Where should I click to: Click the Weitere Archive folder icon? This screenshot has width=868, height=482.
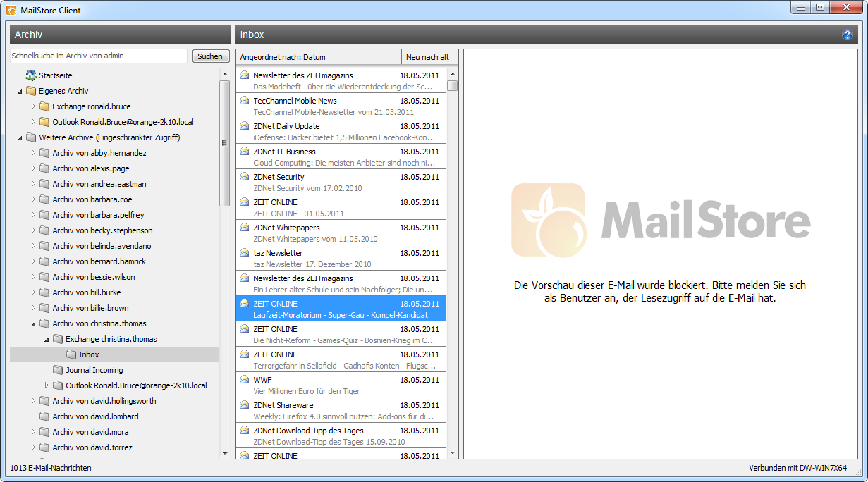tap(31, 137)
